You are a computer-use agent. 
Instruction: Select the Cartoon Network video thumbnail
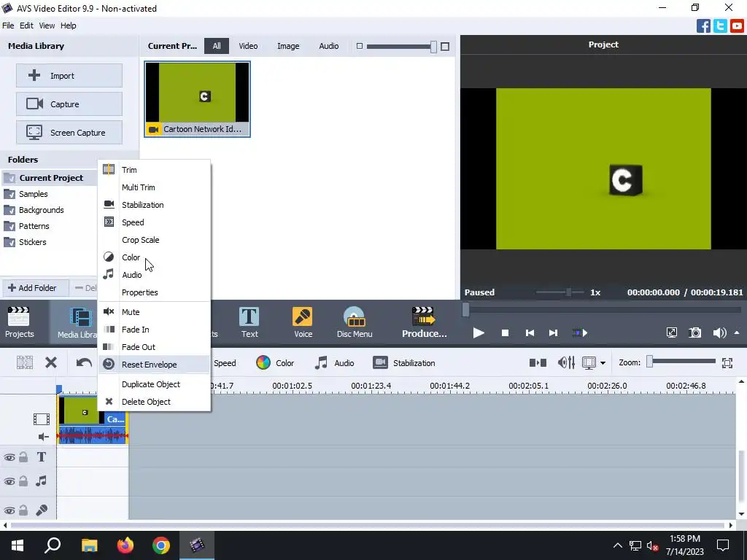[197, 99]
